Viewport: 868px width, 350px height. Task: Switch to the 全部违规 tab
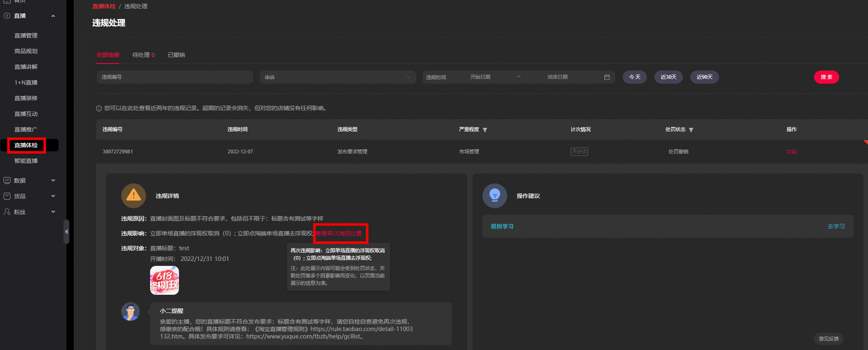click(108, 55)
